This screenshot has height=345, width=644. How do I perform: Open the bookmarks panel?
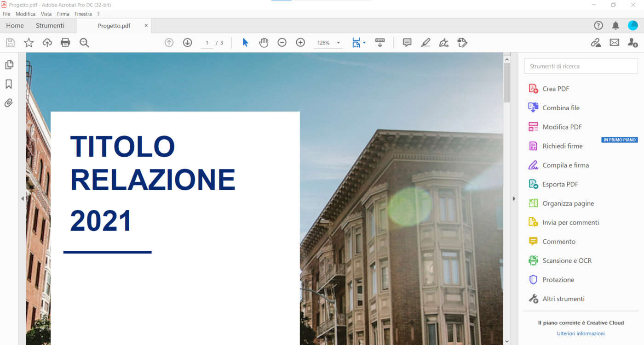tap(9, 84)
